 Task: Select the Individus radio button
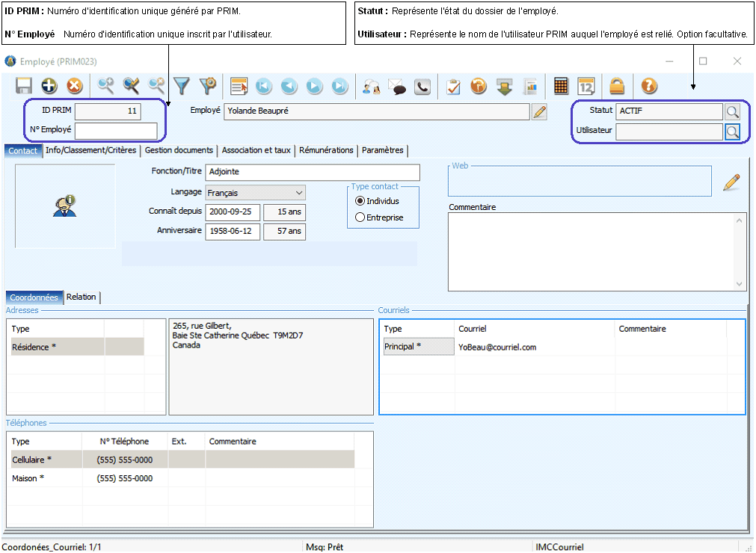[x=360, y=201]
